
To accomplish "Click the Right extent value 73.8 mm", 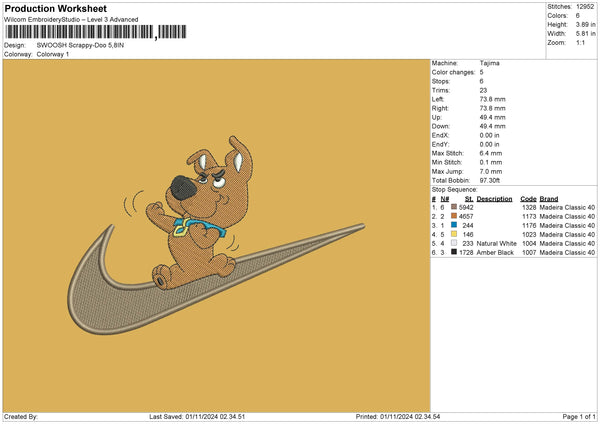I will [x=492, y=108].
